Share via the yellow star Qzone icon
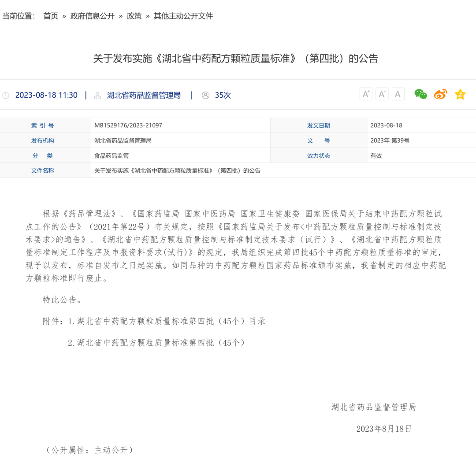The height and width of the screenshot is (459, 476). click(x=460, y=94)
